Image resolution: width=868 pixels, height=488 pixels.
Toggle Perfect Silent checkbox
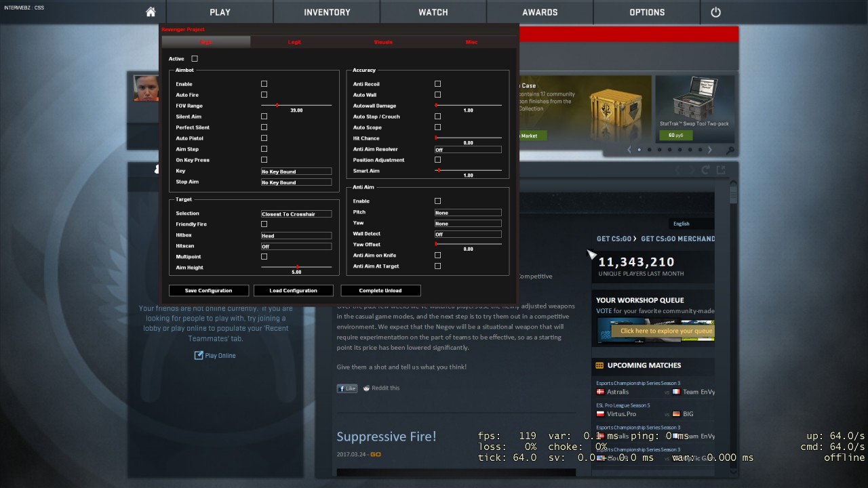[264, 127]
